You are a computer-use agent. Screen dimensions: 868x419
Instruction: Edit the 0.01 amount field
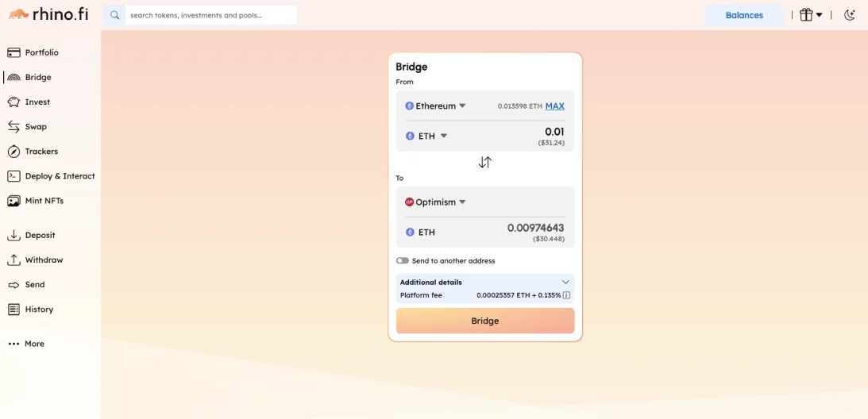554,132
